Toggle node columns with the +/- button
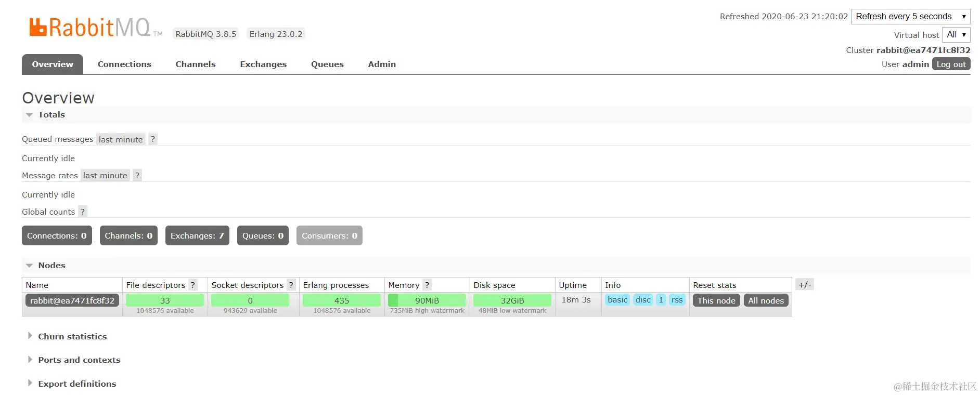The image size is (980, 395). point(805,284)
